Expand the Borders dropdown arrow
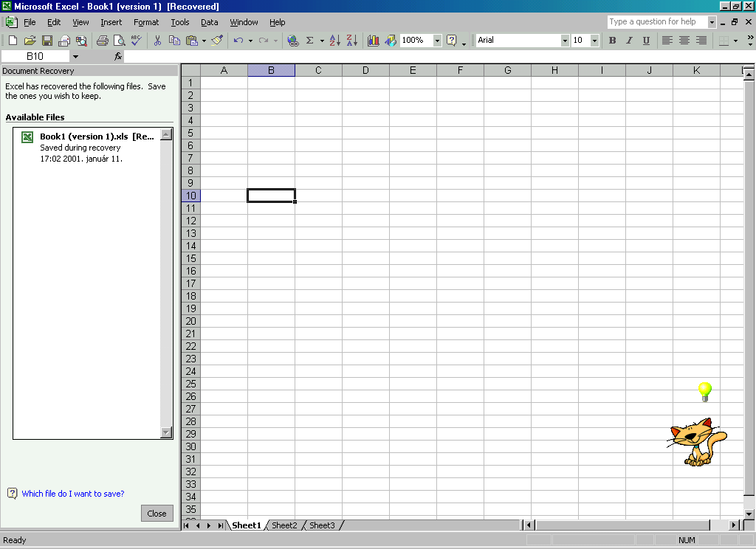This screenshot has width=756, height=549. pyautogui.click(x=735, y=41)
